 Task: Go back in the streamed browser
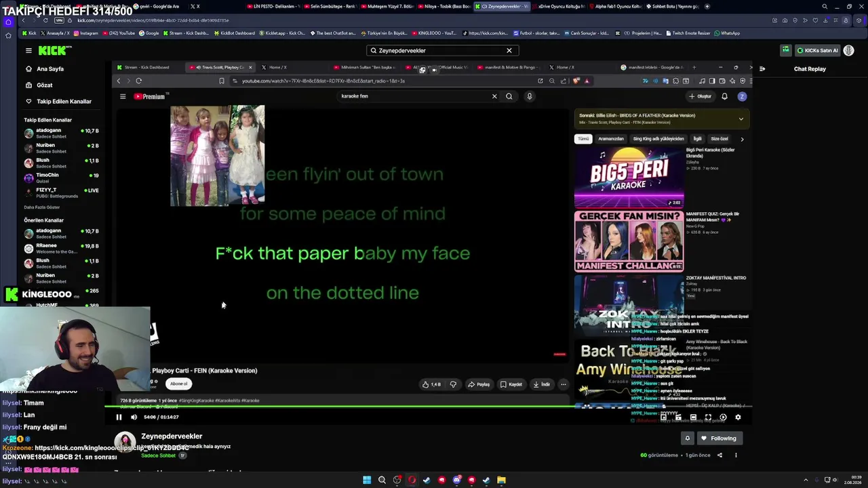[x=119, y=81]
